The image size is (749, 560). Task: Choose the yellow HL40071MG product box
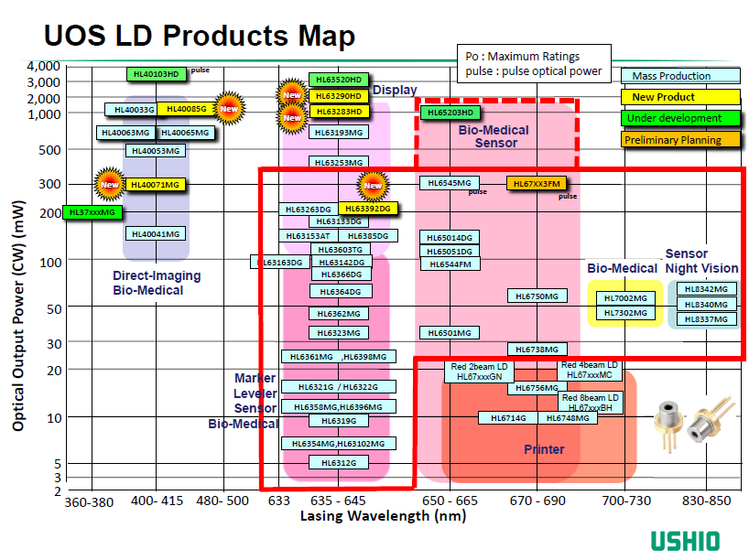click(156, 185)
